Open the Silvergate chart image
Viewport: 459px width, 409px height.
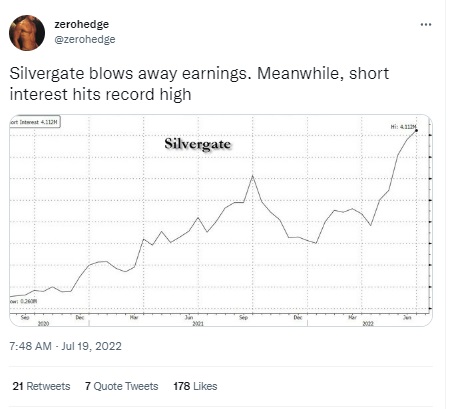click(x=221, y=220)
